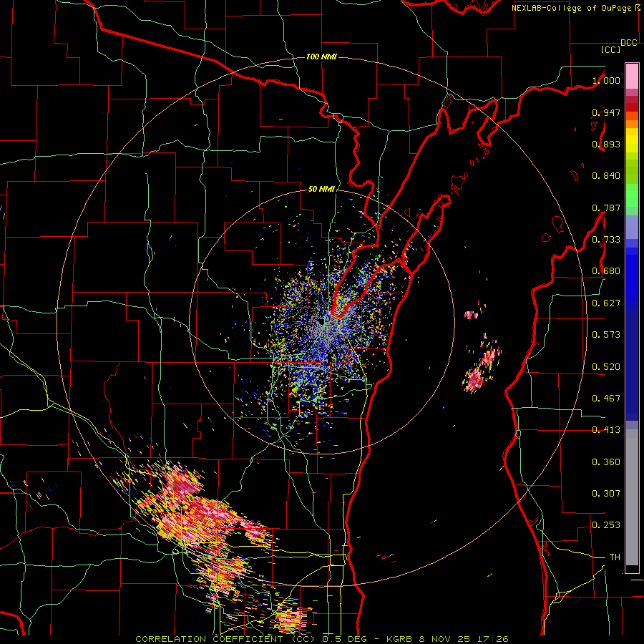Click the DCC label above the legend

[x=628, y=43]
